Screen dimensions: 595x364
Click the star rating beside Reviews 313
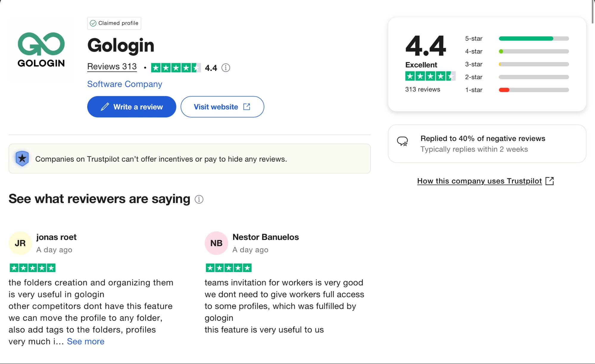tap(176, 68)
